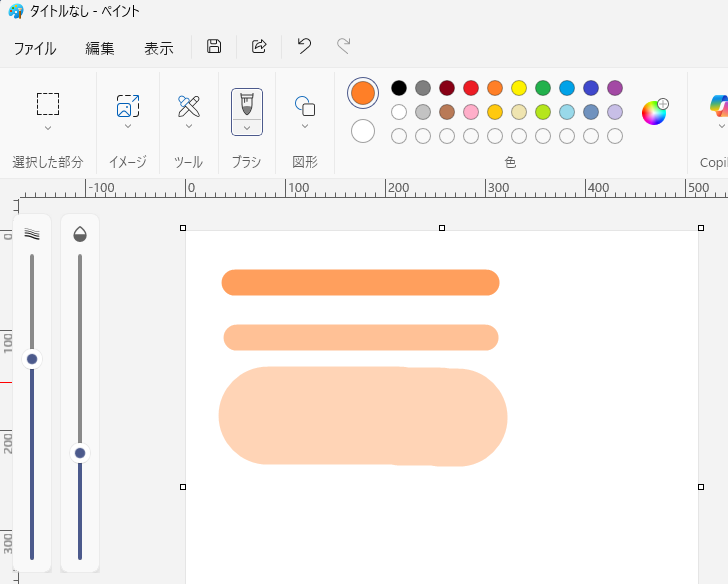Pick the gold color swatch
This screenshot has width=728, height=584.
pos(495,112)
